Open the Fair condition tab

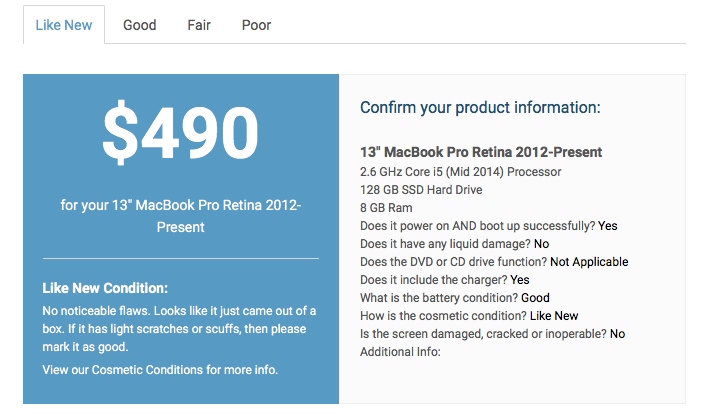pos(199,25)
